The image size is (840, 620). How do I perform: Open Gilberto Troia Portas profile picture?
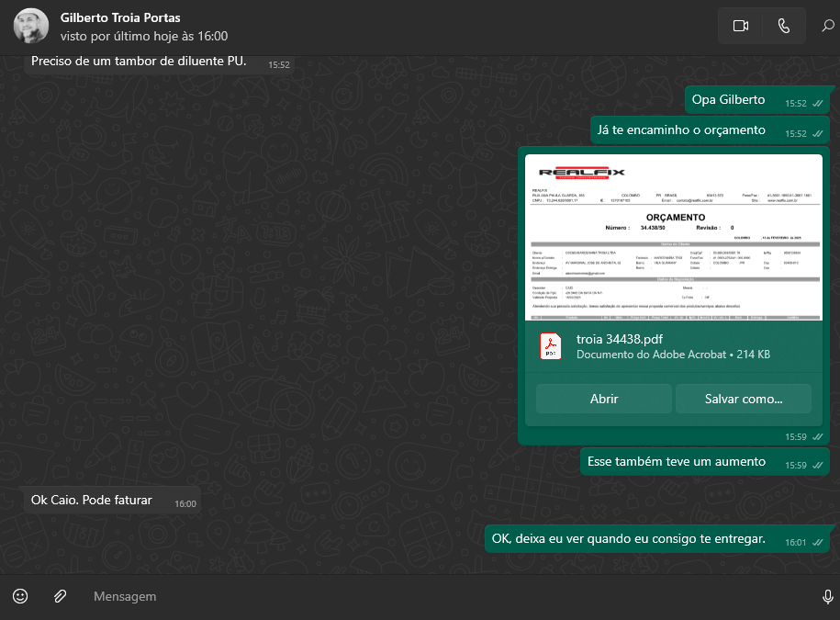pyautogui.click(x=31, y=26)
